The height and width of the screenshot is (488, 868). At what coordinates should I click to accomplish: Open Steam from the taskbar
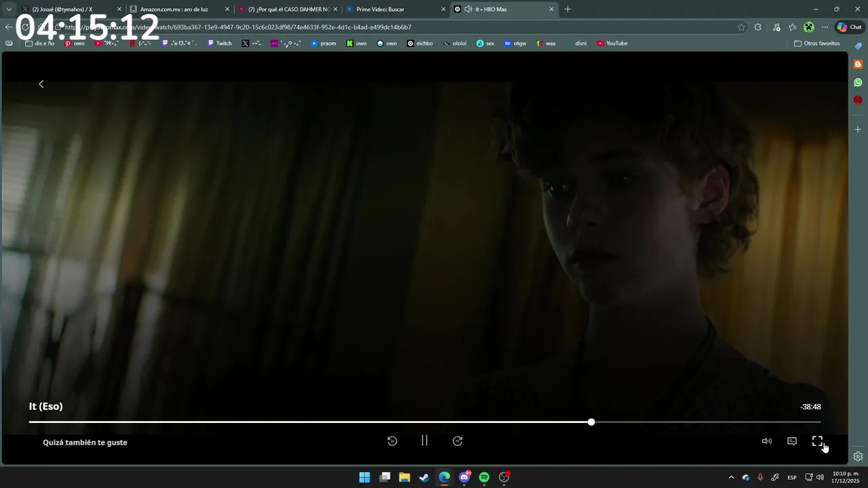(x=424, y=477)
